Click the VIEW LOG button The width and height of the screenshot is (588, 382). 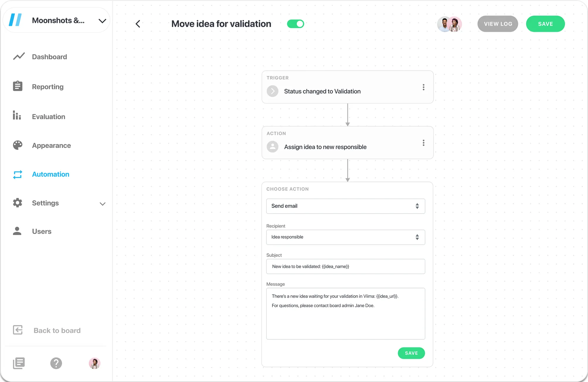point(498,24)
